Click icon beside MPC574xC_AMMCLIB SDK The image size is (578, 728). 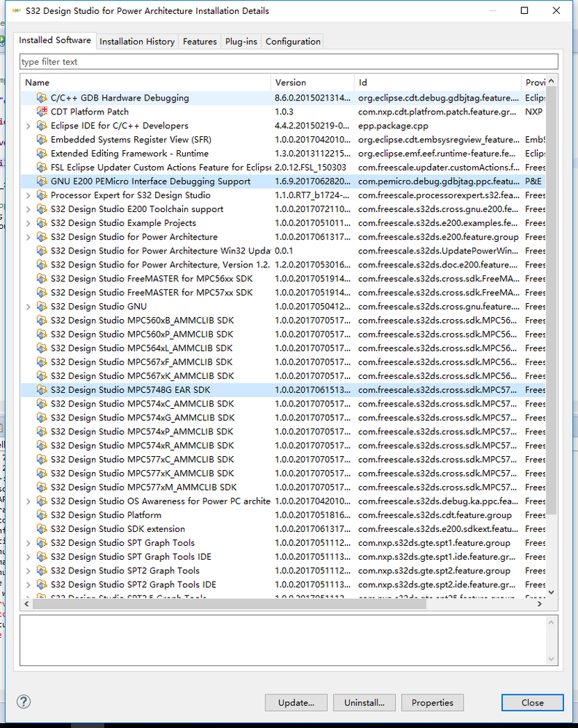pyautogui.click(x=42, y=404)
